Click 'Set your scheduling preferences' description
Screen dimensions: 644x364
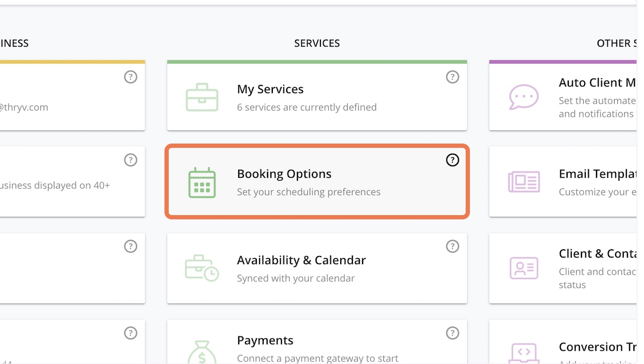click(309, 192)
